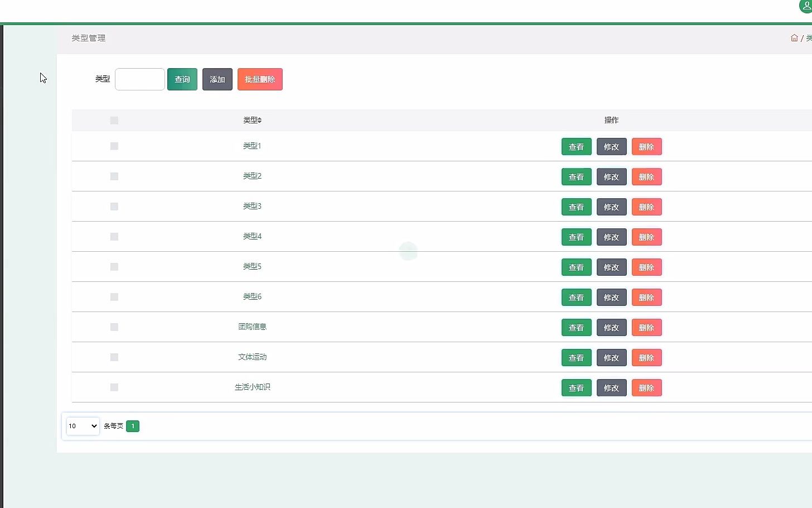View 团购信息 with 查看 button

576,328
